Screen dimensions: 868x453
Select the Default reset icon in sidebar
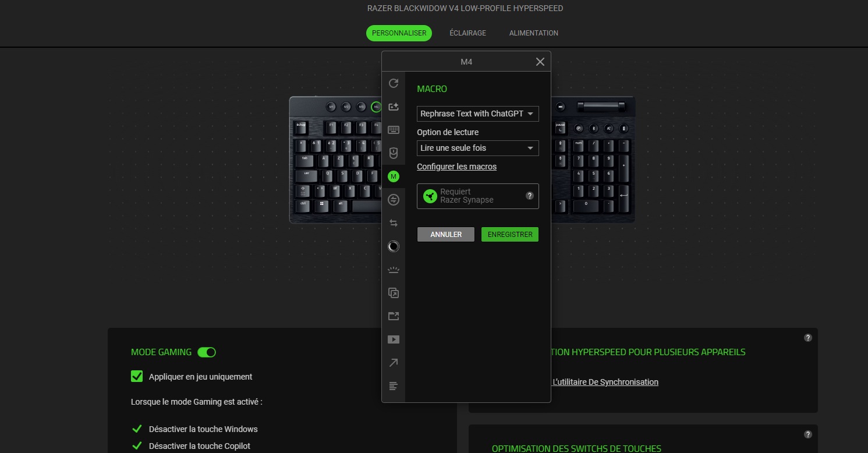pos(394,83)
